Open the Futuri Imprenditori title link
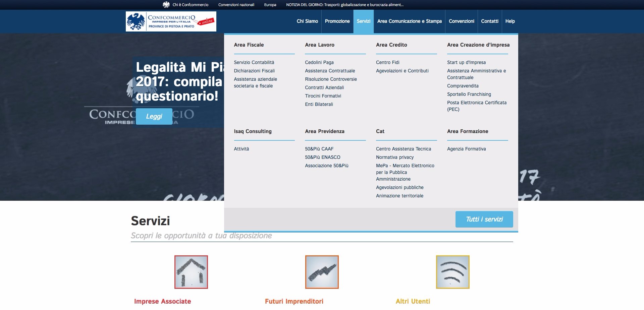 294,301
